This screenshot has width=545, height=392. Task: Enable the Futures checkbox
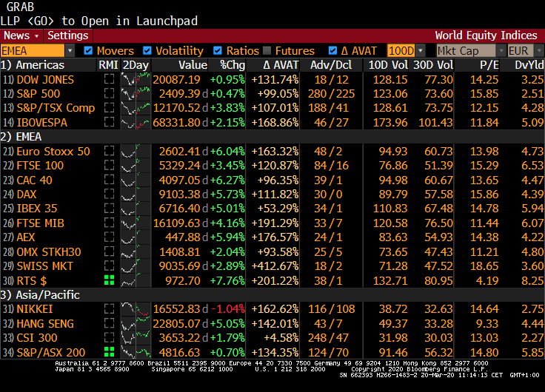[x=267, y=51]
